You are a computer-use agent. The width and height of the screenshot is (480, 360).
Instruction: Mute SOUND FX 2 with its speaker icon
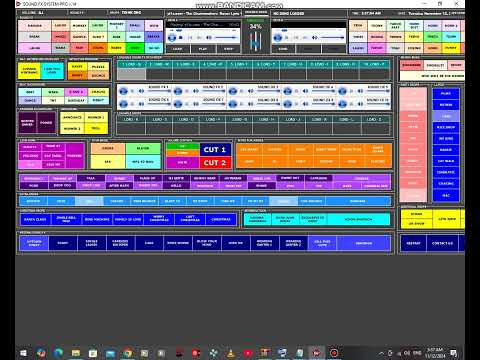pyautogui.click(x=196, y=91)
